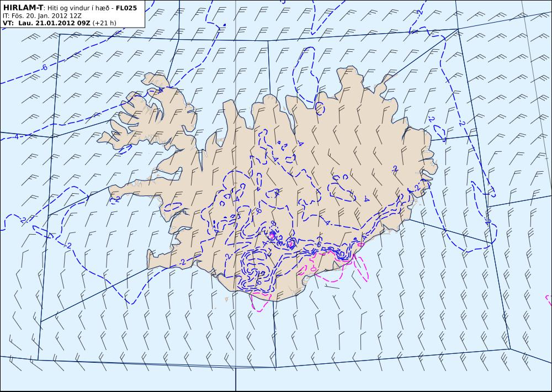Click the HIRLAM-T title in the legend

coord(23,8)
